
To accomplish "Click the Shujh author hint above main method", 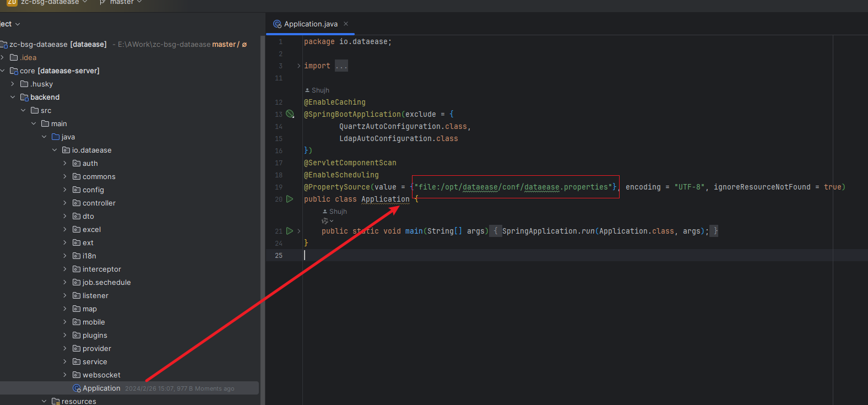I will tap(335, 212).
